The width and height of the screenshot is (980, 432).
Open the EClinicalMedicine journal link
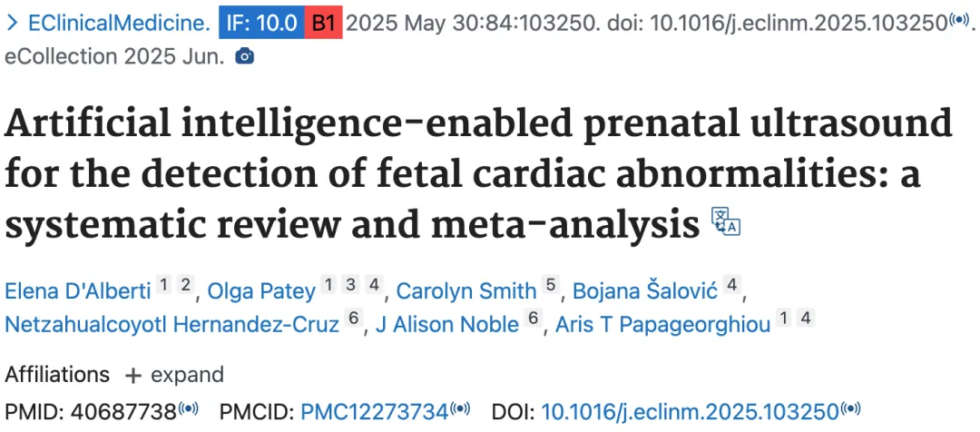click(120, 24)
